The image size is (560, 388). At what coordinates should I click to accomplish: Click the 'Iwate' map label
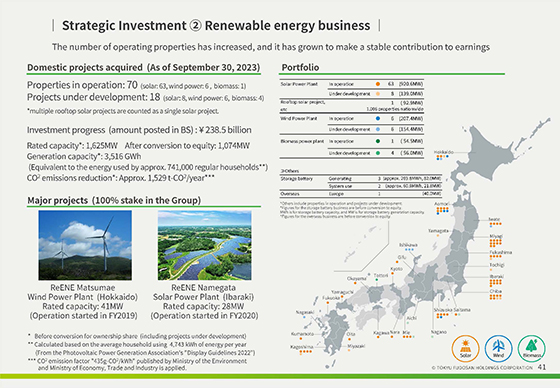click(495, 219)
